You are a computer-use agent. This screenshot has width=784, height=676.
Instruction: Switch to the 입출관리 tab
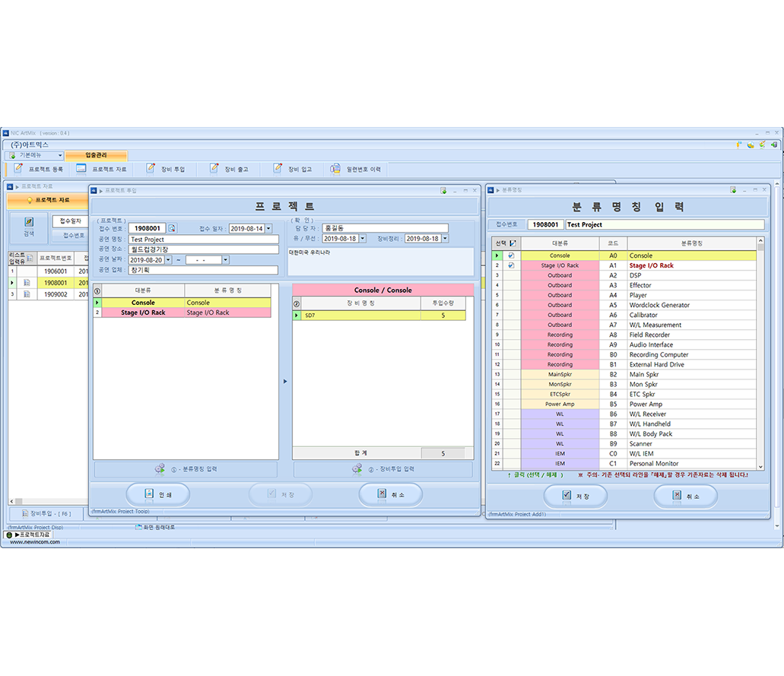point(96,155)
